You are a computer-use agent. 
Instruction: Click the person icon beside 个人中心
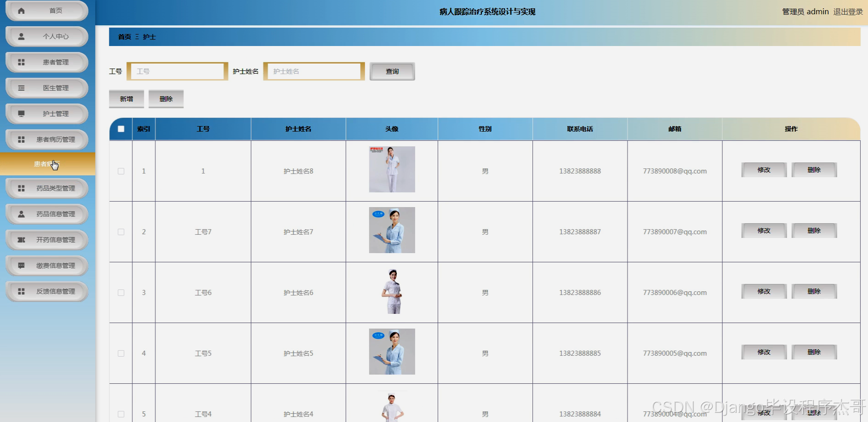pos(21,36)
